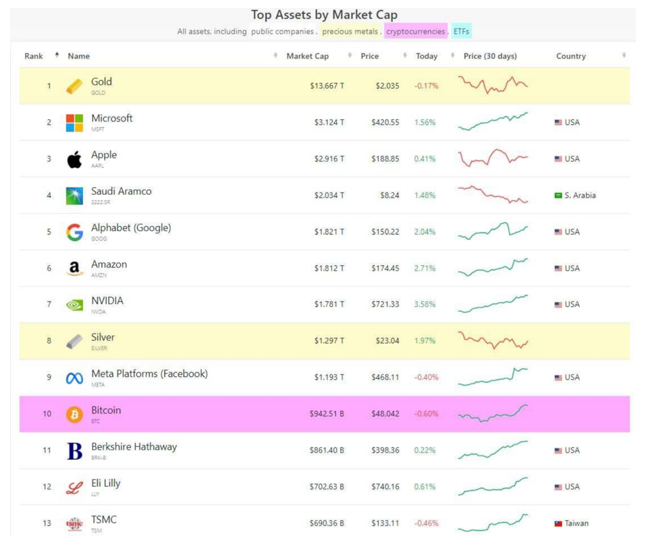Sort table by Country column header
The height and width of the screenshot is (556, 649).
pos(571,56)
